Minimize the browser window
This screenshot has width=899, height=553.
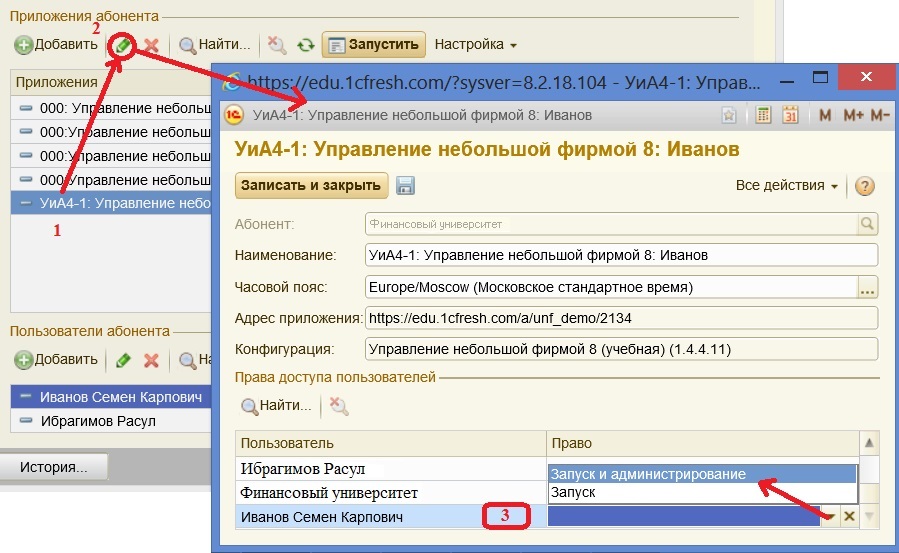(787, 81)
